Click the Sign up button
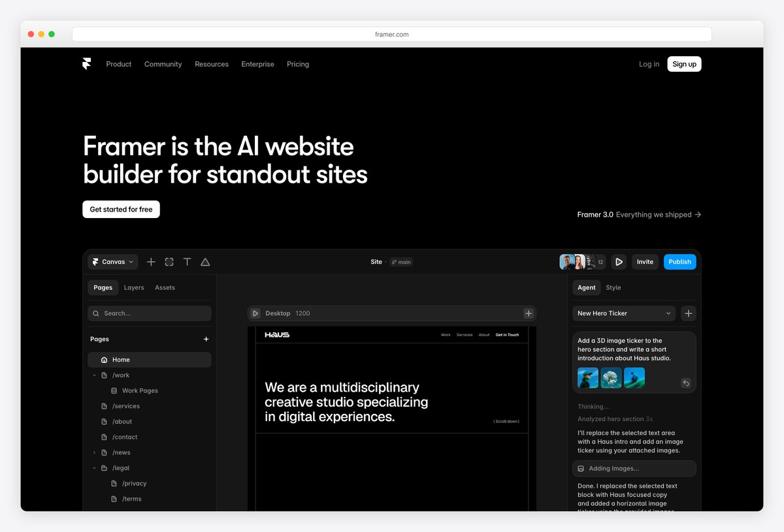Image resolution: width=784 pixels, height=532 pixels. 684,64
